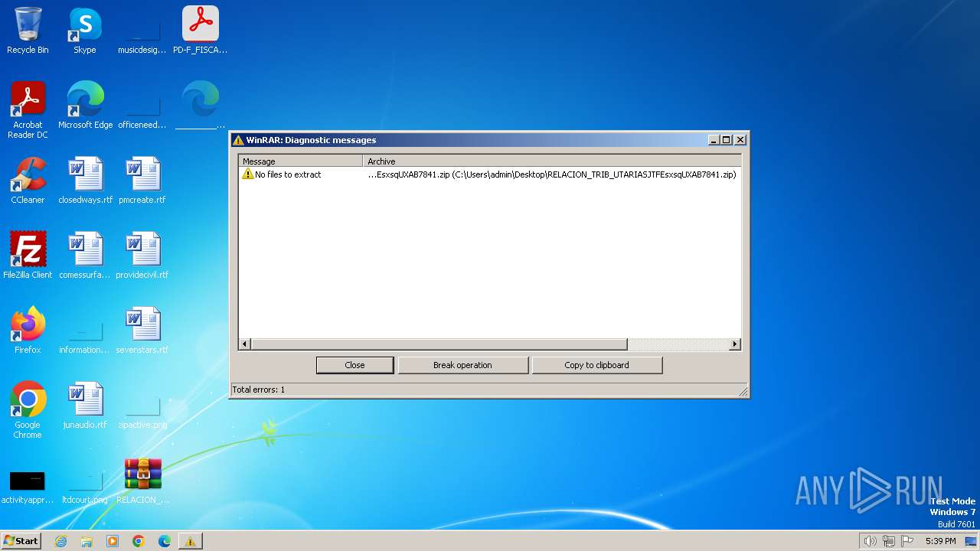Click the Close button in WinRAR dialog

coord(355,365)
